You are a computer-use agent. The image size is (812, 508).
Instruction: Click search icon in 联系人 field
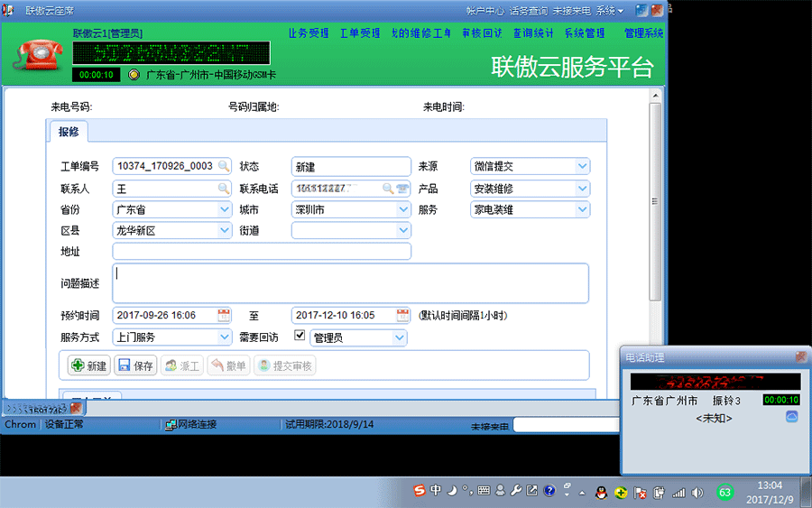click(x=223, y=189)
